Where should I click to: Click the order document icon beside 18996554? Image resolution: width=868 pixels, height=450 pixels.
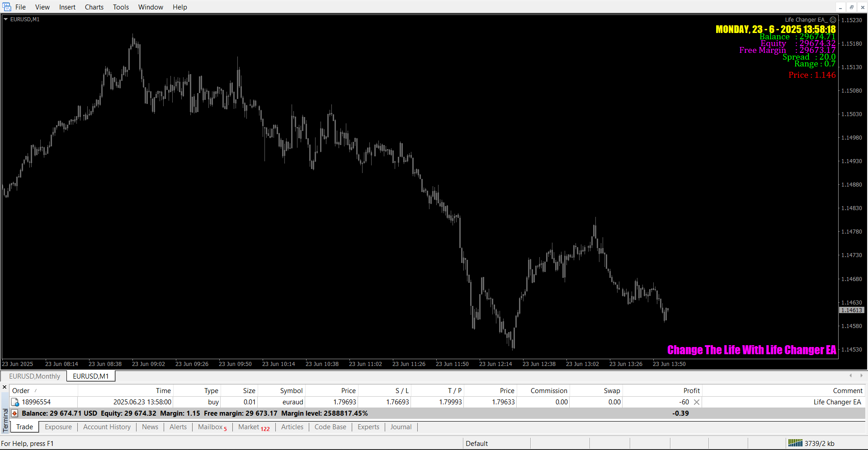pos(15,402)
